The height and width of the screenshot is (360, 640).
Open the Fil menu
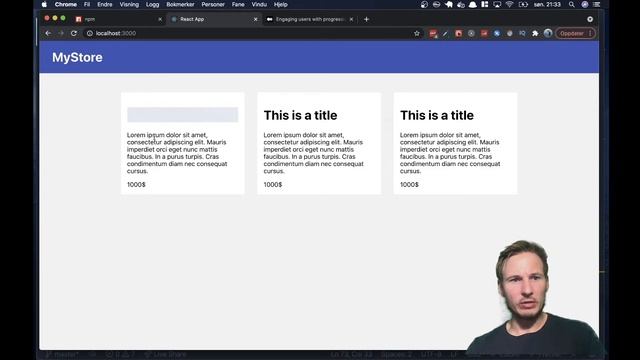pyautogui.click(x=87, y=4)
